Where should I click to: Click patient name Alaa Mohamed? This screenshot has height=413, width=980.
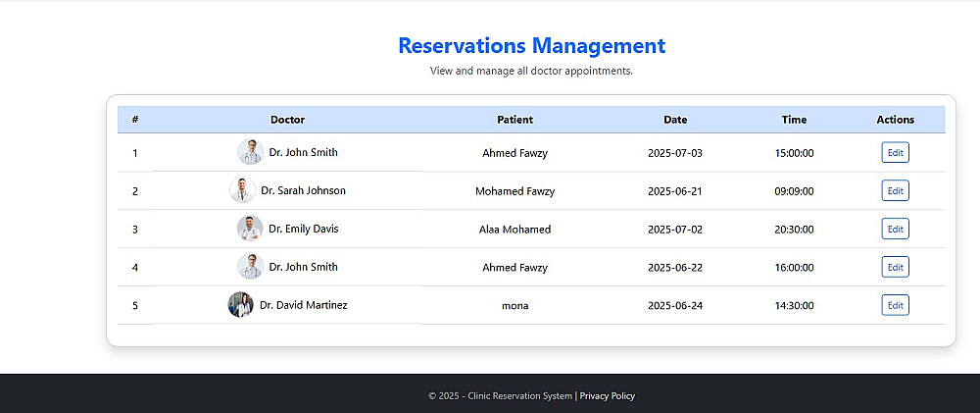point(515,230)
